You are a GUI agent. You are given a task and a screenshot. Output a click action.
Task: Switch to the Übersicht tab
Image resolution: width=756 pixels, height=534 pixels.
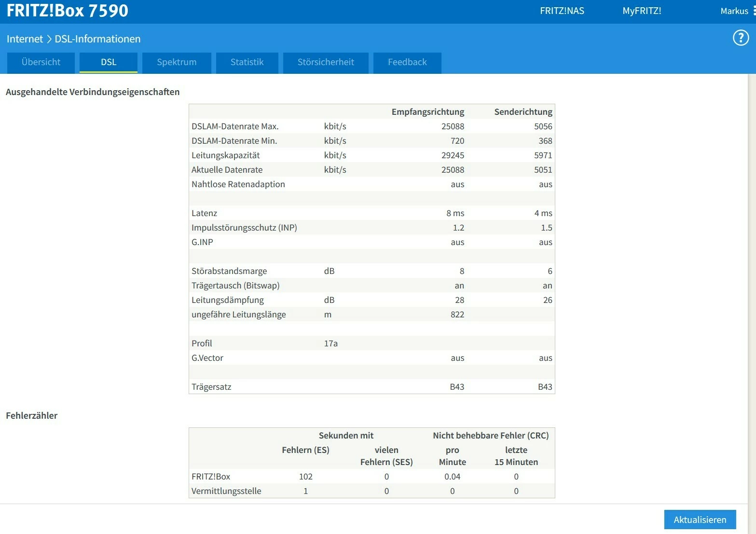(x=41, y=62)
